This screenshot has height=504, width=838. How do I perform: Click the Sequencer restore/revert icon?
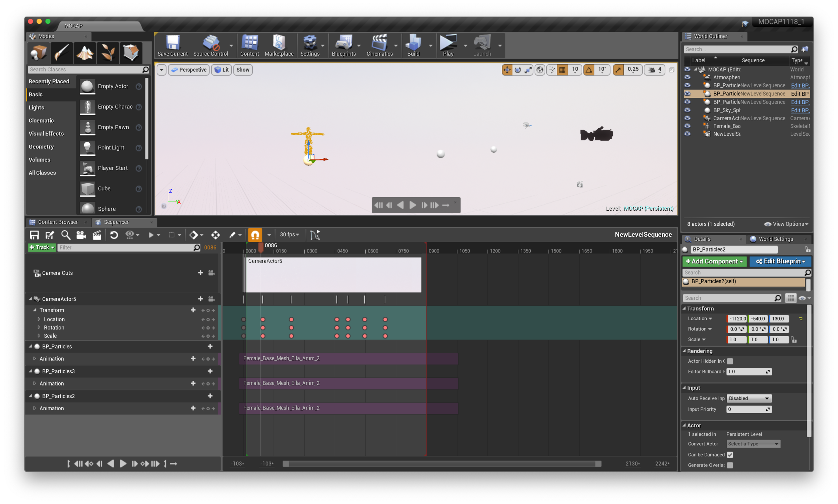click(114, 235)
